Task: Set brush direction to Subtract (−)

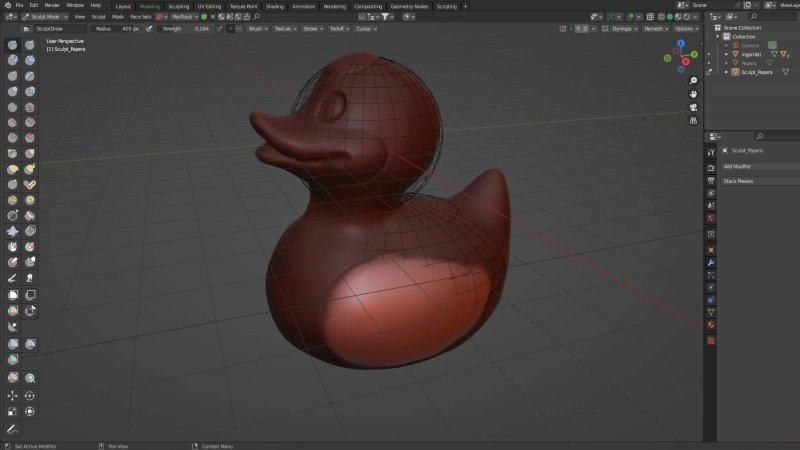Action: pyautogui.click(x=239, y=29)
